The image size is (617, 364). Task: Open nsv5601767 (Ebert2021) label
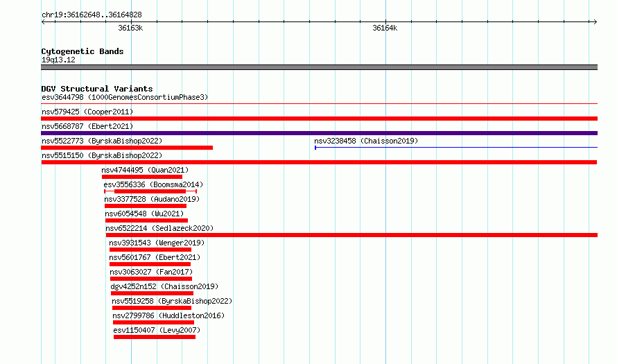155,257
